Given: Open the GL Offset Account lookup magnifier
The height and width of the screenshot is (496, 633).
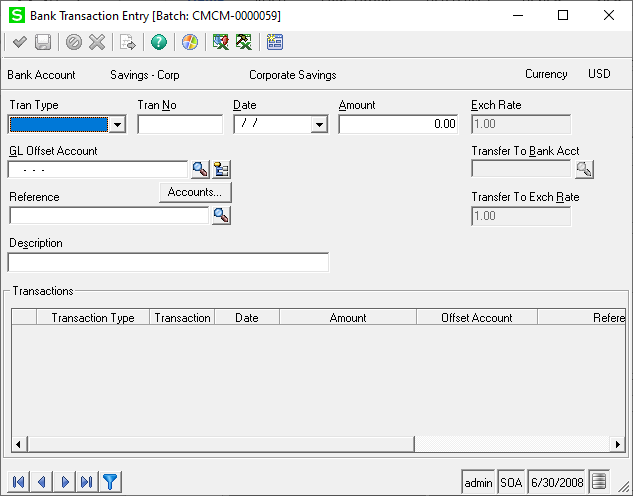Looking at the screenshot, I should pos(200,169).
